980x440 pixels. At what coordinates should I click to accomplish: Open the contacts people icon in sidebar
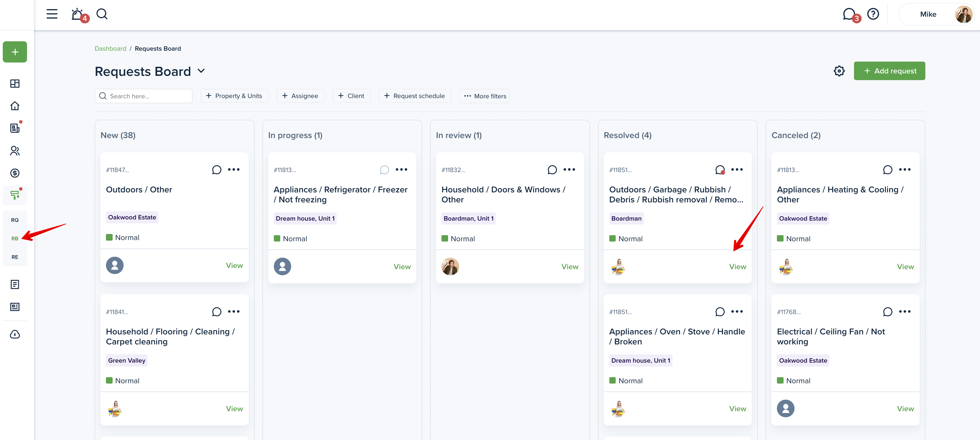15,151
